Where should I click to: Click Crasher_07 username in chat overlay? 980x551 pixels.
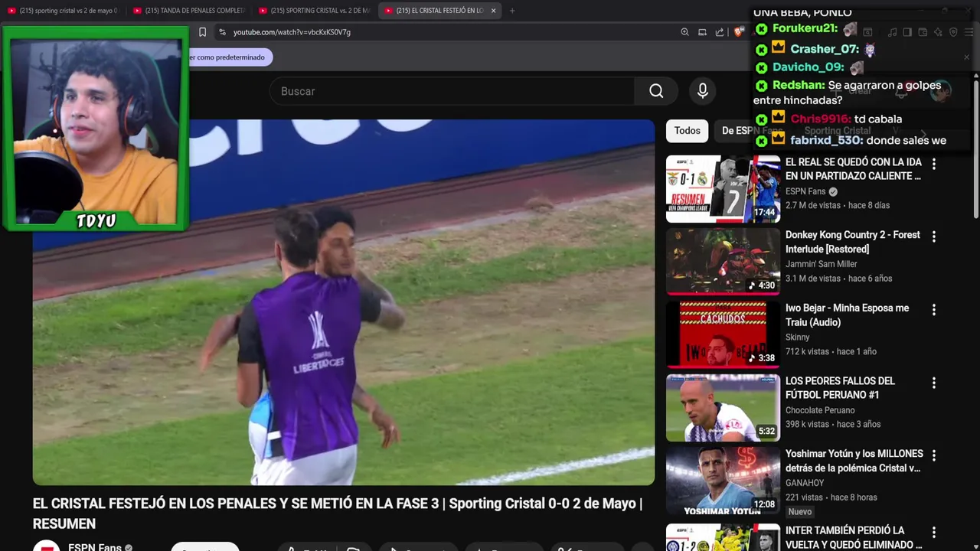click(825, 49)
